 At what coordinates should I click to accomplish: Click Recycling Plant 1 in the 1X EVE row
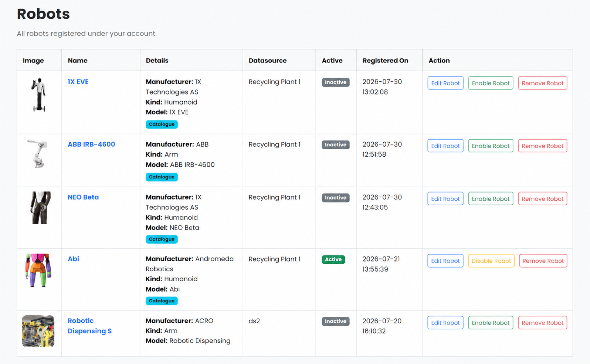[x=275, y=82]
